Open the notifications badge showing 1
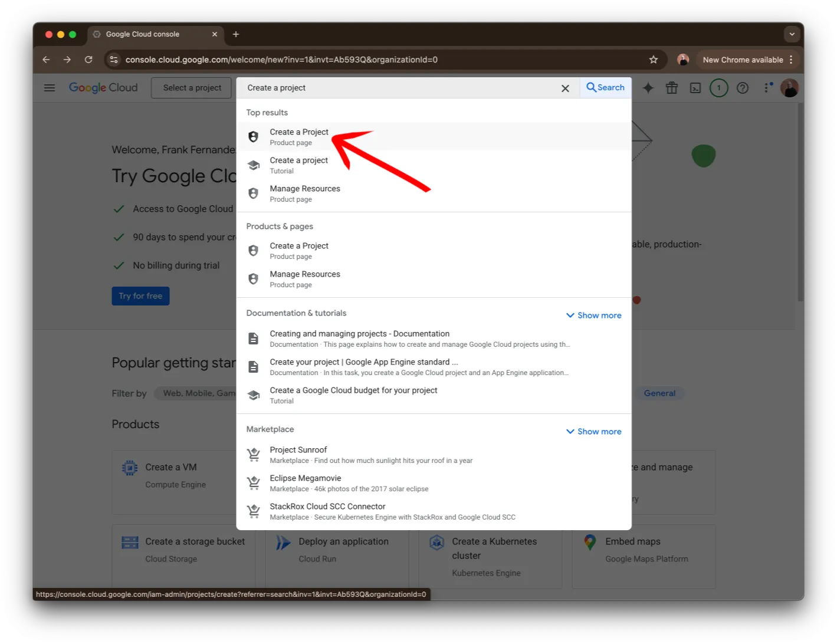This screenshot has width=837, height=644. click(x=718, y=88)
